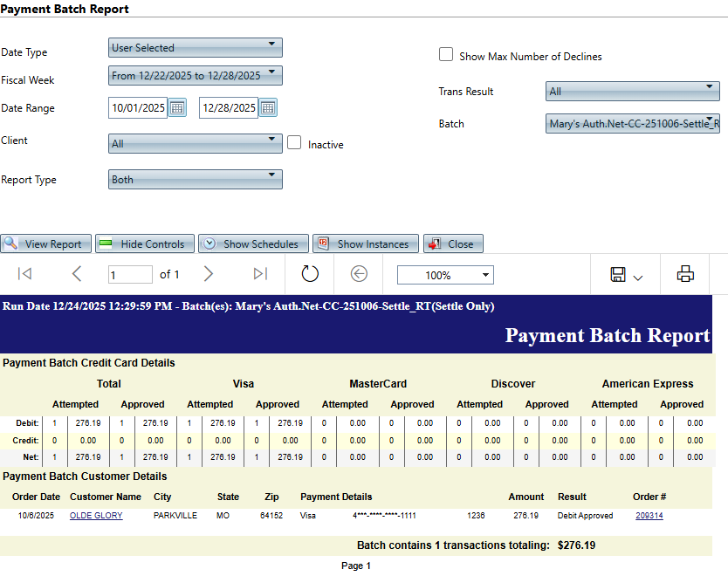Open the Report Type dropdown
The width and height of the screenshot is (728, 576).
(196, 179)
